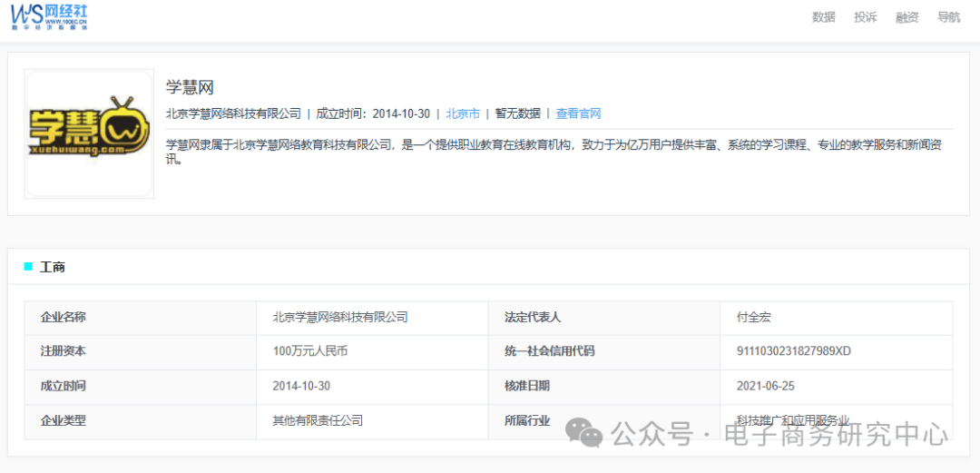The image size is (980, 473).
Task: Click the 企业名称 label cell
Action: point(141,318)
